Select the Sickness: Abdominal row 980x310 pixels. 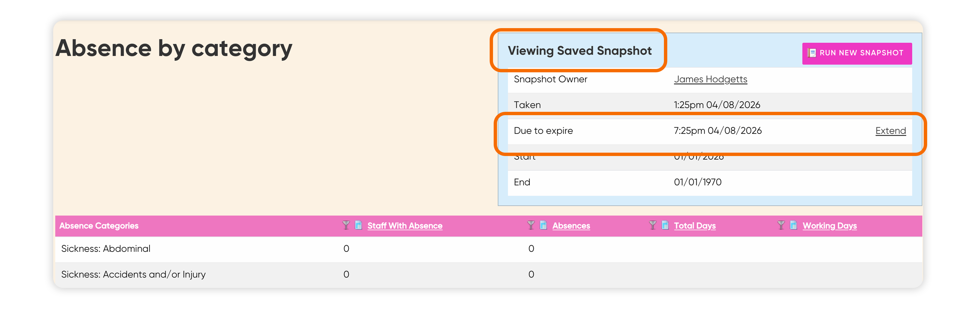pos(488,249)
